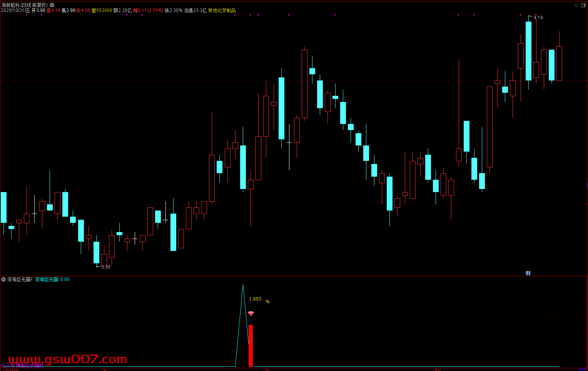
Task: Click the peak of the cyan indicator spike
Action: click(243, 285)
